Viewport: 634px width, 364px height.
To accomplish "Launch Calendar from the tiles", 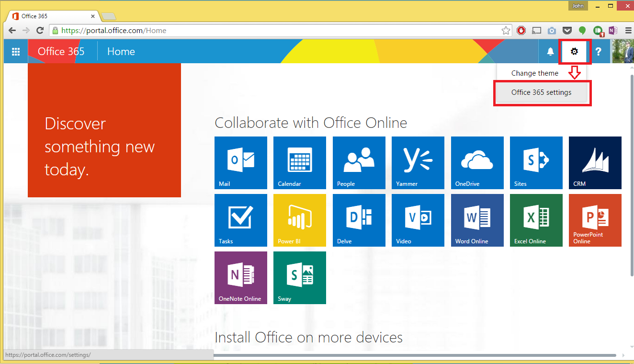I will 300,163.
